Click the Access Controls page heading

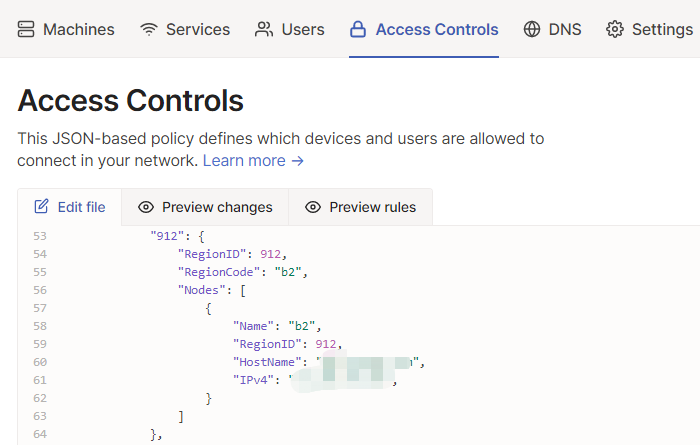[x=130, y=101]
